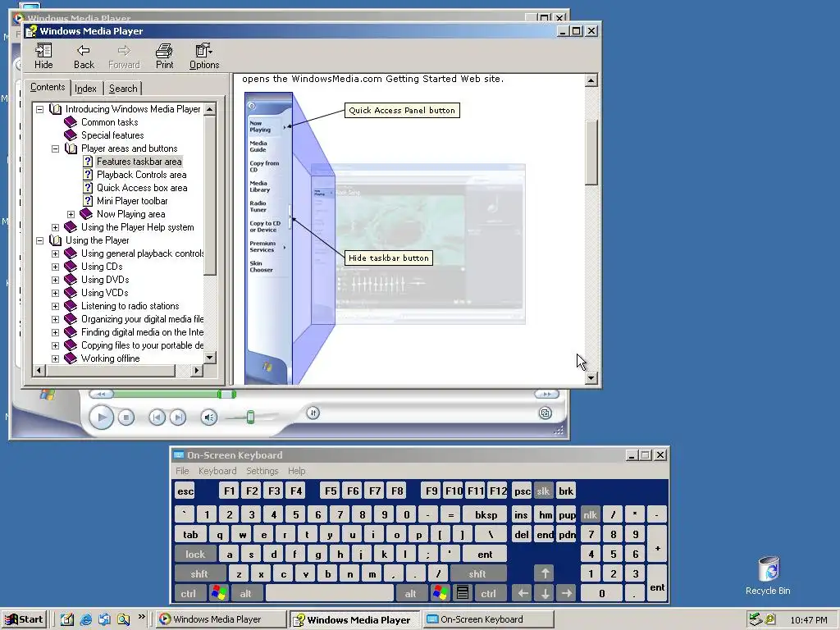Expand the Now Playing area node

71,214
